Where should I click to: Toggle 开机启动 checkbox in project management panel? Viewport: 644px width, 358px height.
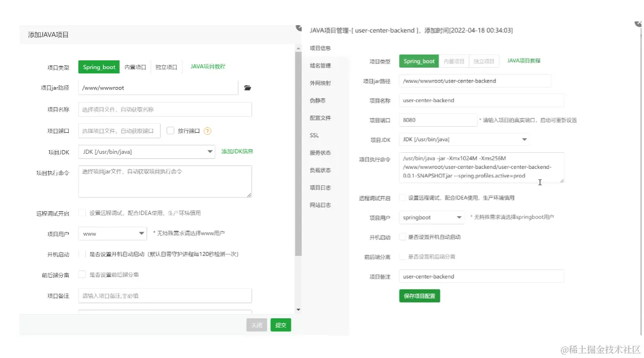[402, 236]
